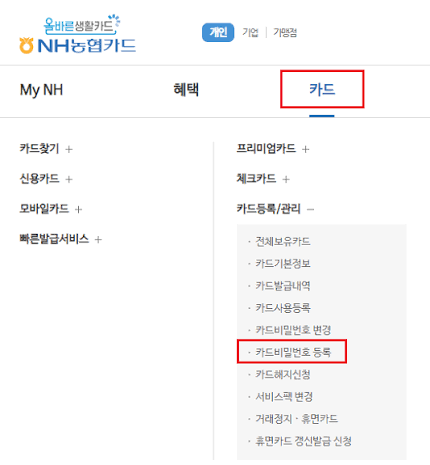The height and width of the screenshot is (465, 430).
Task: Open 카드비밀번호 등록 submenu item
Action: click(x=293, y=352)
